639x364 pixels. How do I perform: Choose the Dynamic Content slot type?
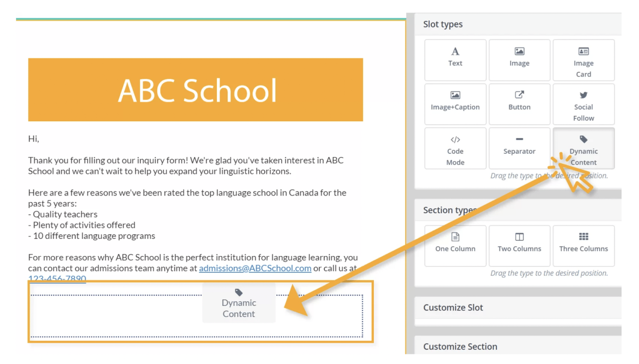[x=584, y=149]
